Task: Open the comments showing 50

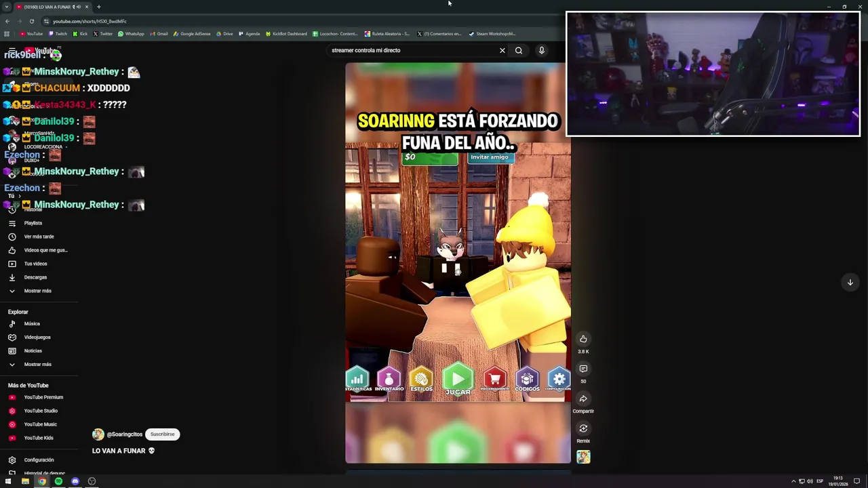Action: point(583,369)
